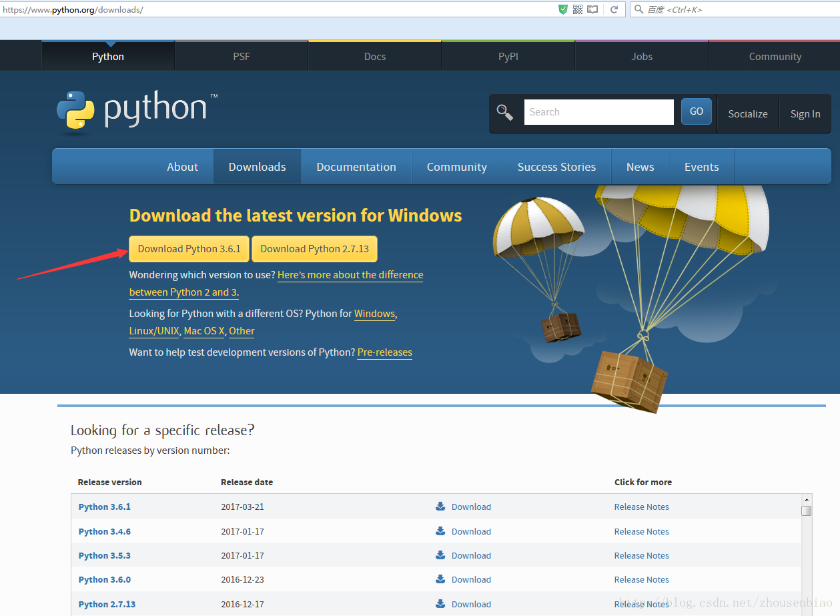
Task: Click the Click for more column header
Action: [643, 482]
